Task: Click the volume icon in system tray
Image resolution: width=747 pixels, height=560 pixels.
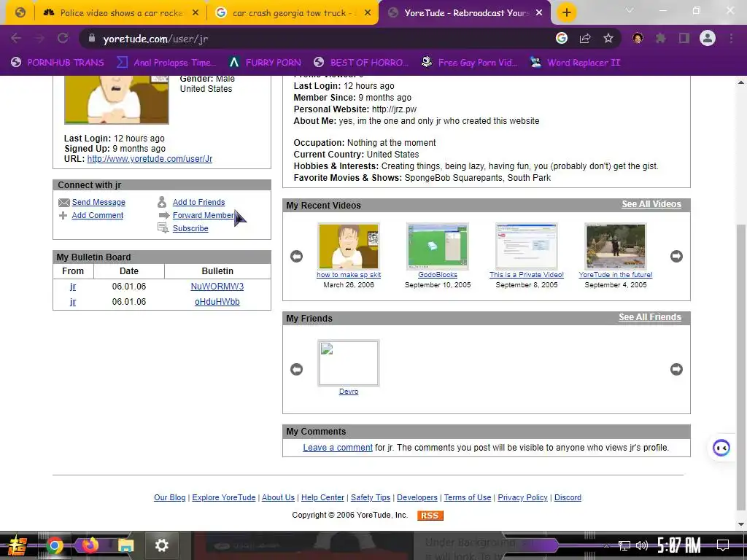Action: [642, 545]
